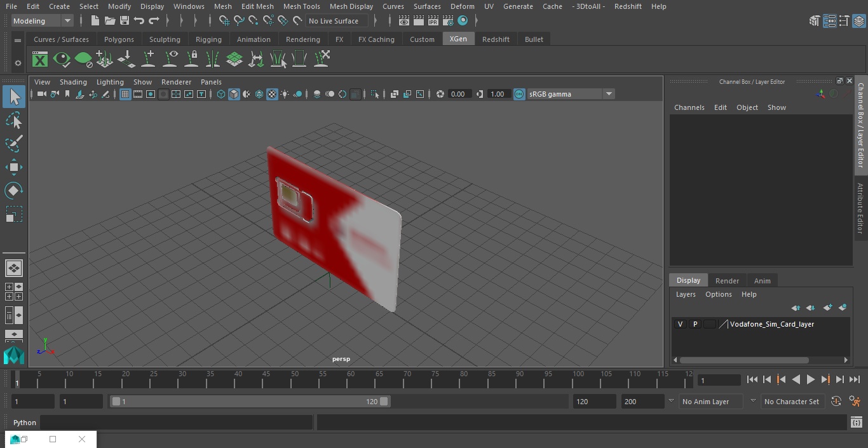Start IPR render with the IPR icon
Screen dimensions: 868x448
tap(433, 21)
